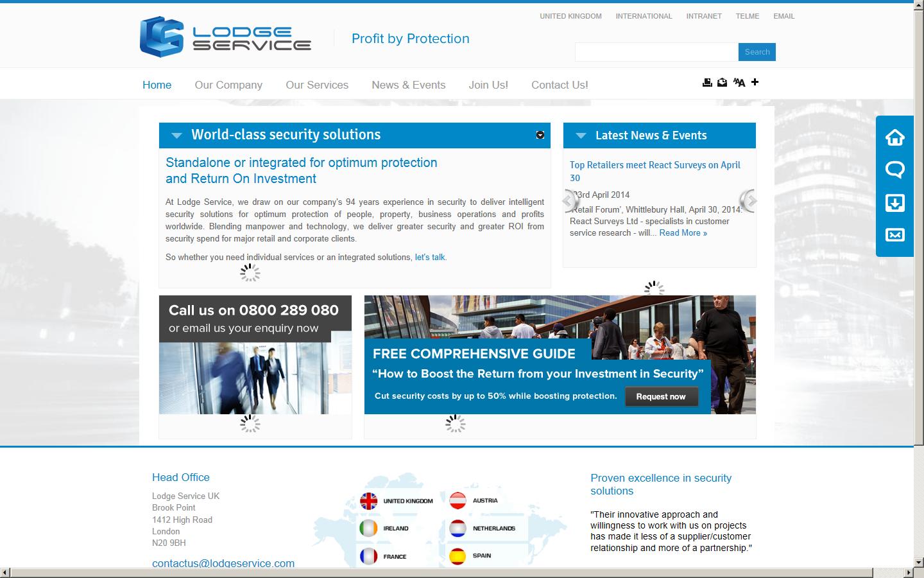Open the Our Services menu

tap(317, 85)
